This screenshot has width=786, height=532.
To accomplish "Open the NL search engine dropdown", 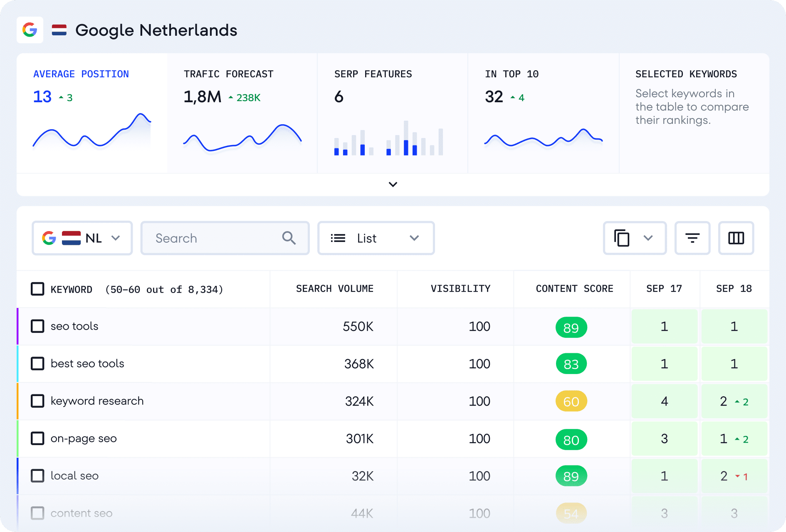I will coord(82,238).
